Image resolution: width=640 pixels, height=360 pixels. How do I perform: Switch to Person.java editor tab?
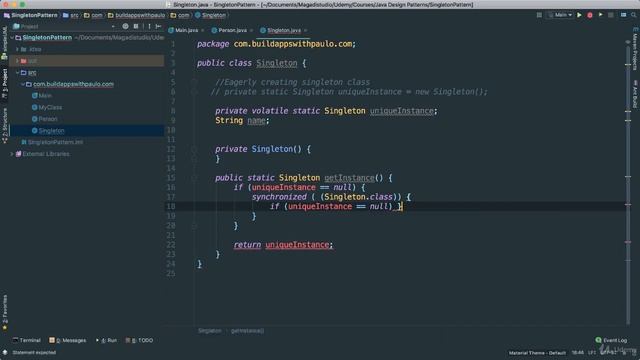[232, 30]
